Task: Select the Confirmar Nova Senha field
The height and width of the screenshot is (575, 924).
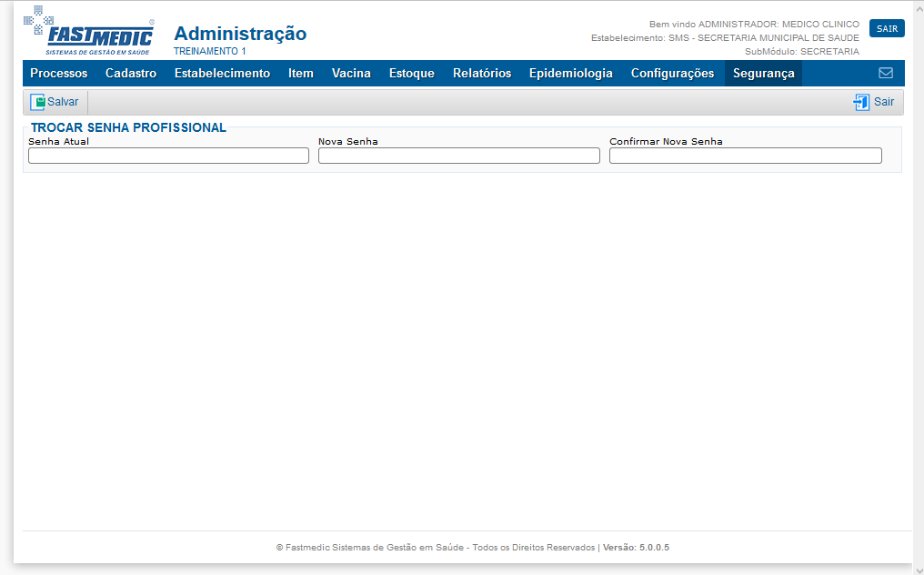Action: 746,156
